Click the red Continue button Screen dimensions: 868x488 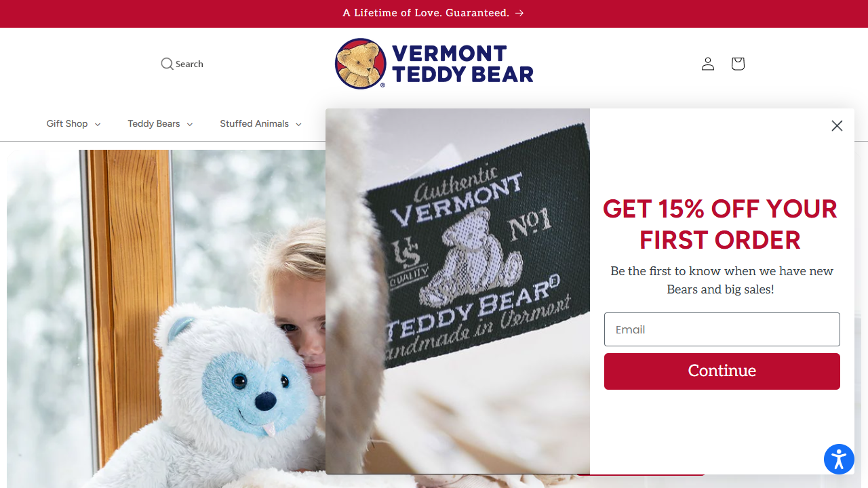722,371
